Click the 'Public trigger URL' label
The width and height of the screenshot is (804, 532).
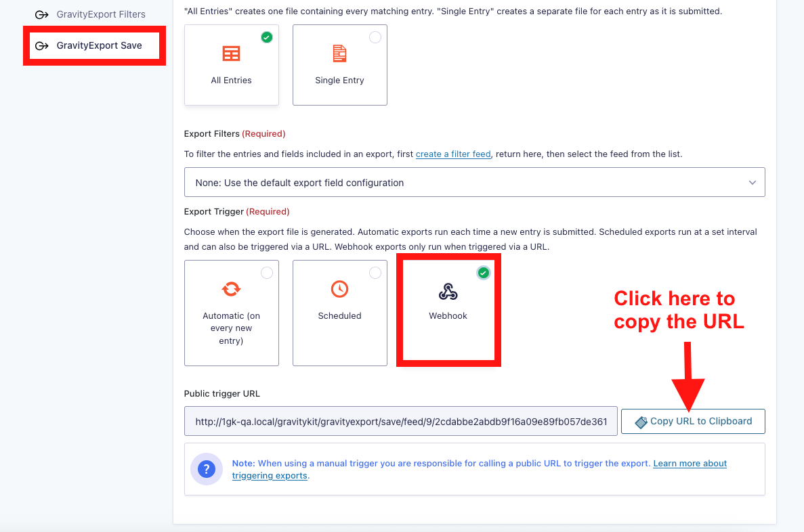click(222, 394)
